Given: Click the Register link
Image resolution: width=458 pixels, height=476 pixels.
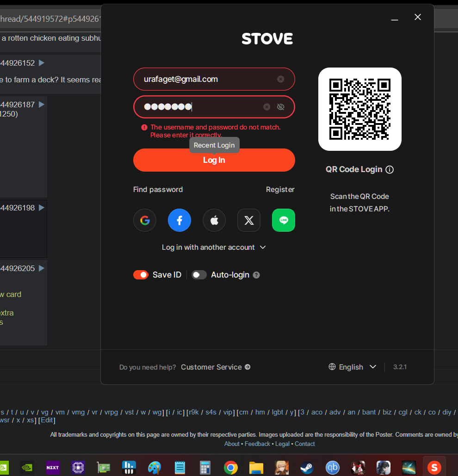Looking at the screenshot, I should click(280, 190).
